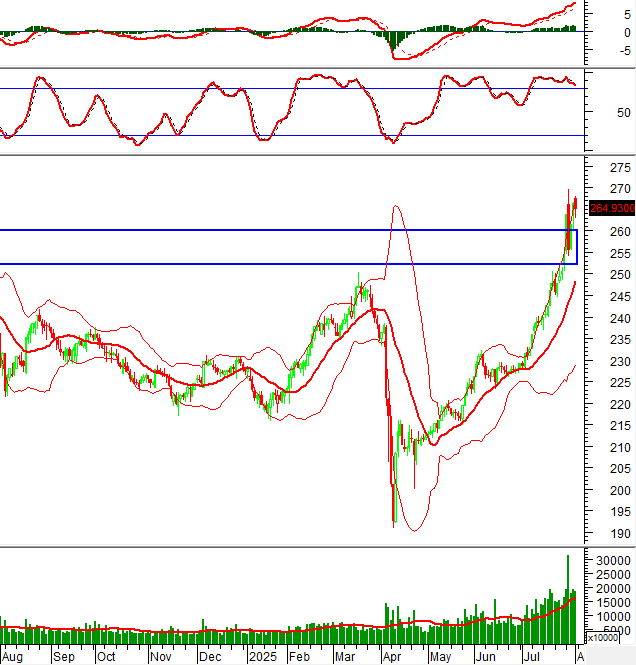Select the Sep label on time axis
Viewport: 636px width, 665px height.
[x=64, y=657]
